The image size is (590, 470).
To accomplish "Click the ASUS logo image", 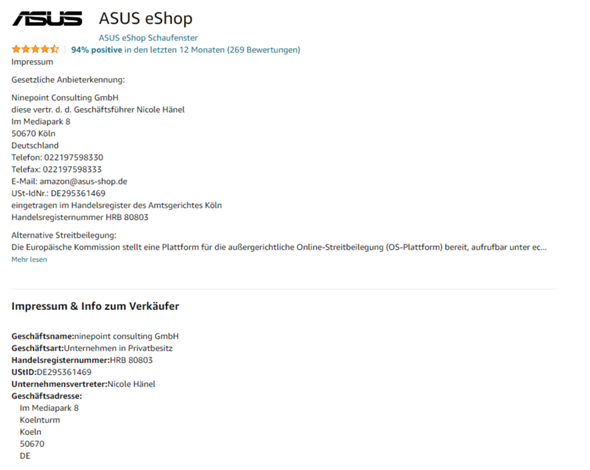I will [x=47, y=18].
